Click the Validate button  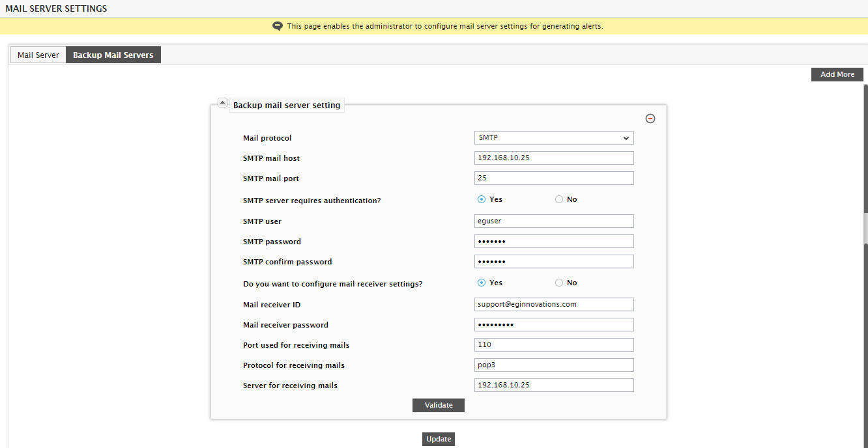pos(439,405)
